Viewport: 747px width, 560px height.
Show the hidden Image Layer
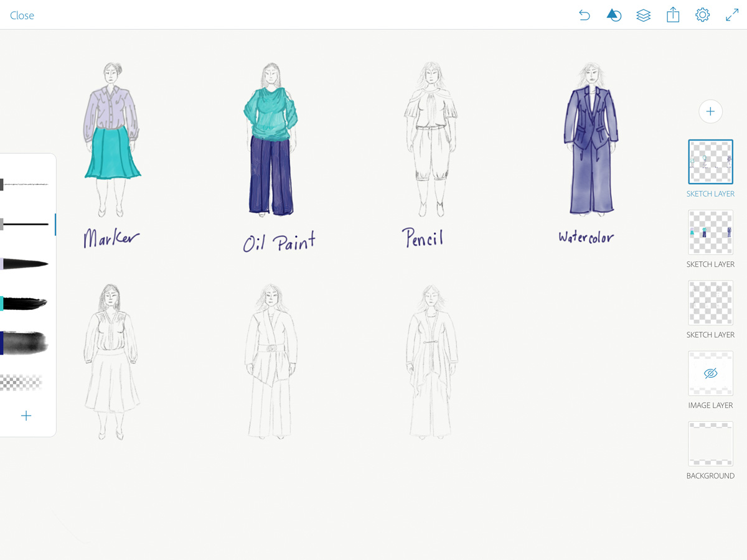[x=710, y=373]
